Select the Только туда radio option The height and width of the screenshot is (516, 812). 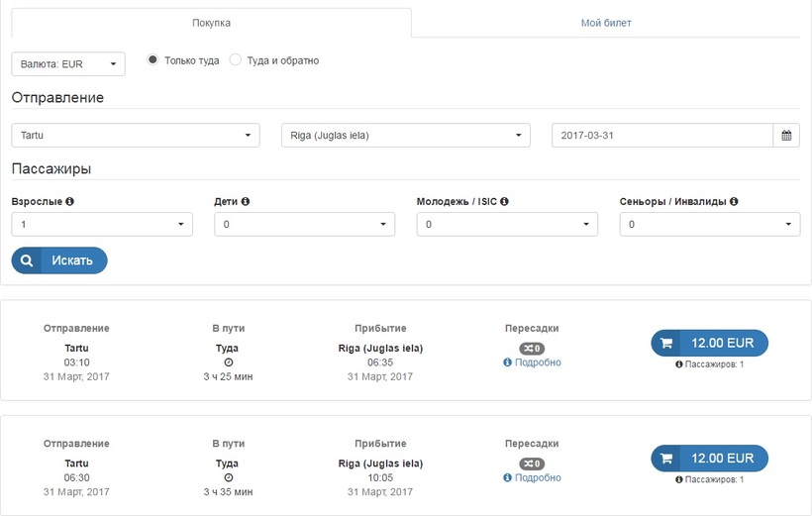pyautogui.click(x=152, y=60)
